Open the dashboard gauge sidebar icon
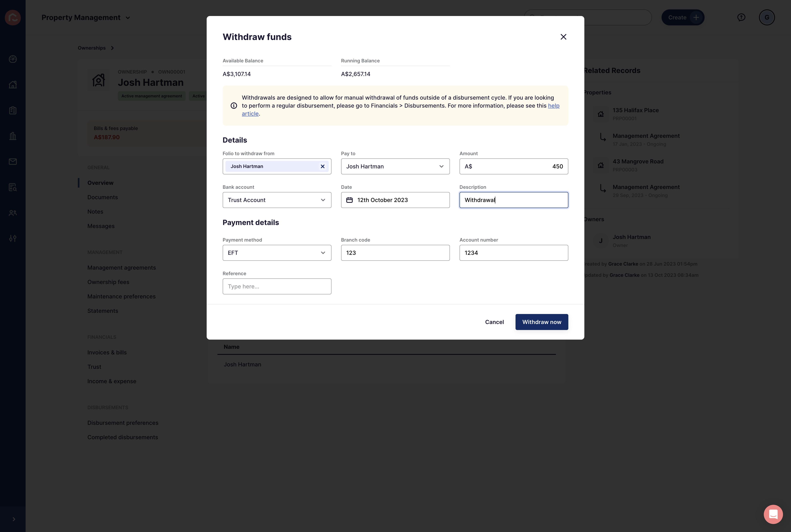The image size is (791, 532). 13,59
